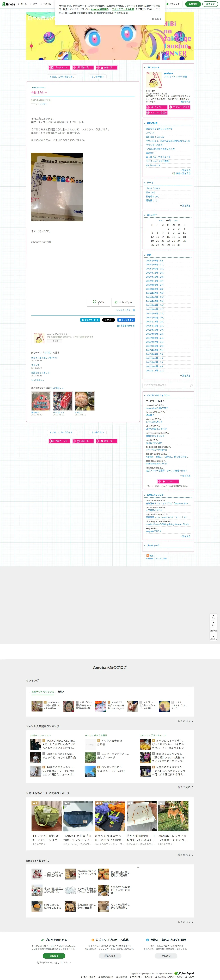This screenshot has width=220, height=980.
Task: Post the article to X with ポスト
Action: (109, 320)
